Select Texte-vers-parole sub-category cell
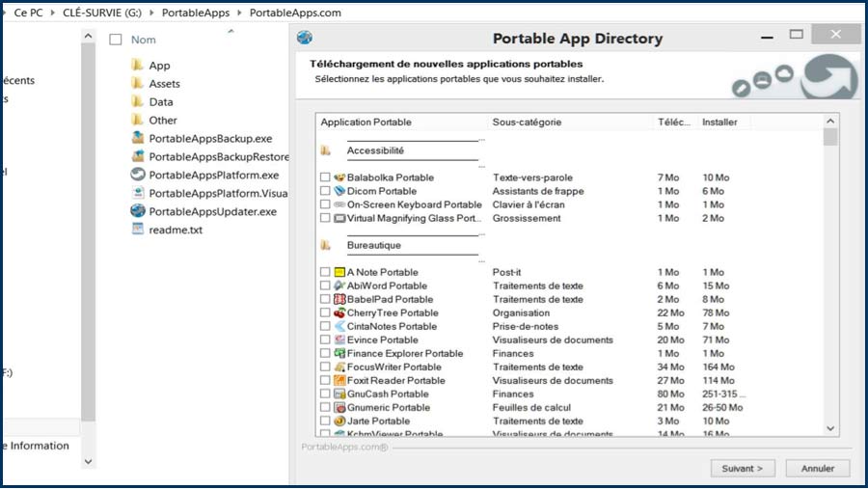The height and width of the screenshot is (489, 868). 532,177
